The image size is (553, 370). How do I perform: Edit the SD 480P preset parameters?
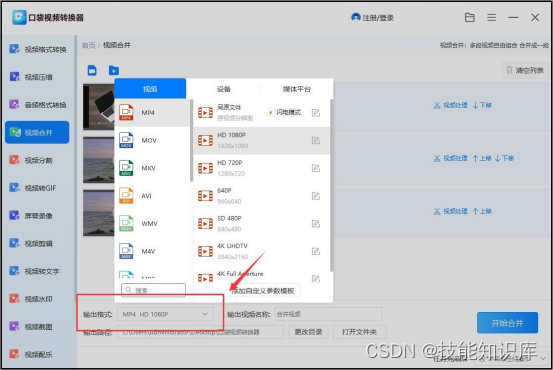(x=316, y=224)
